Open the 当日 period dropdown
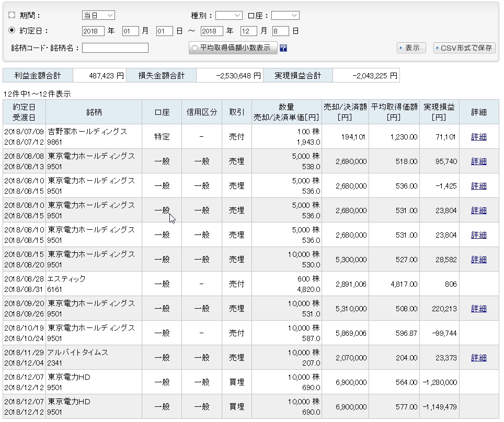This screenshot has width=504, height=422. (x=98, y=16)
